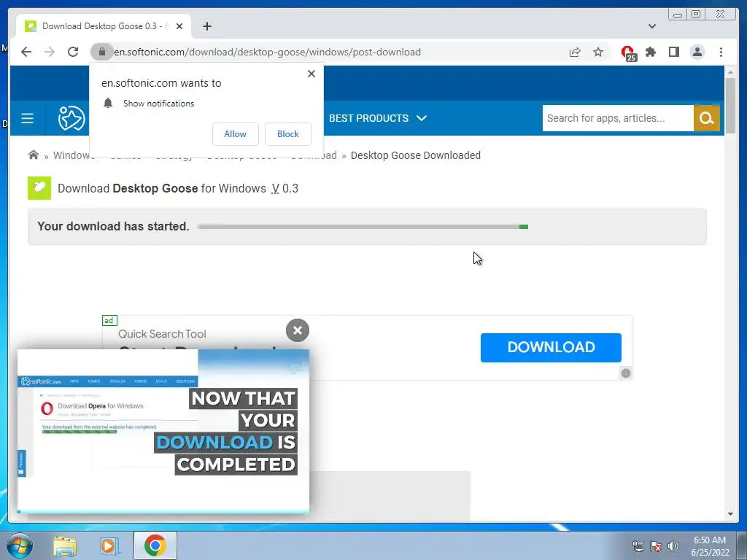This screenshot has height=560, width=747.
Task: Close the floating video popup
Action: point(298,330)
